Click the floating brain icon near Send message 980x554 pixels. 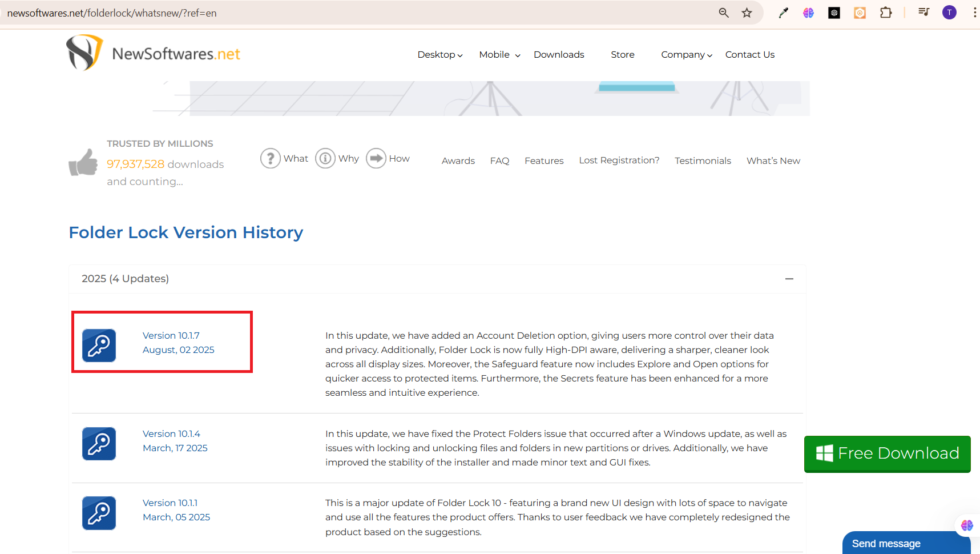(x=967, y=525)
